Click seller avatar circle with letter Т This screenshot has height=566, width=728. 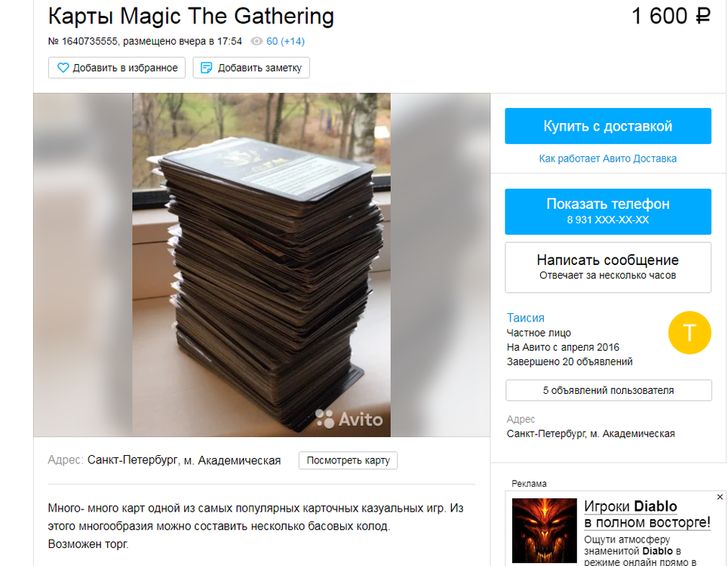[690, 333]
